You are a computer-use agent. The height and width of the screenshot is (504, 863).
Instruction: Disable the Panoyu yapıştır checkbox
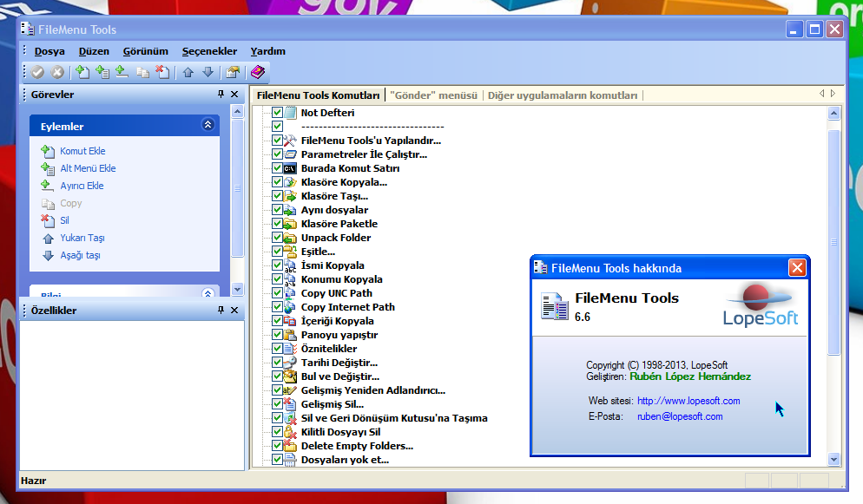tap(278, 335)
